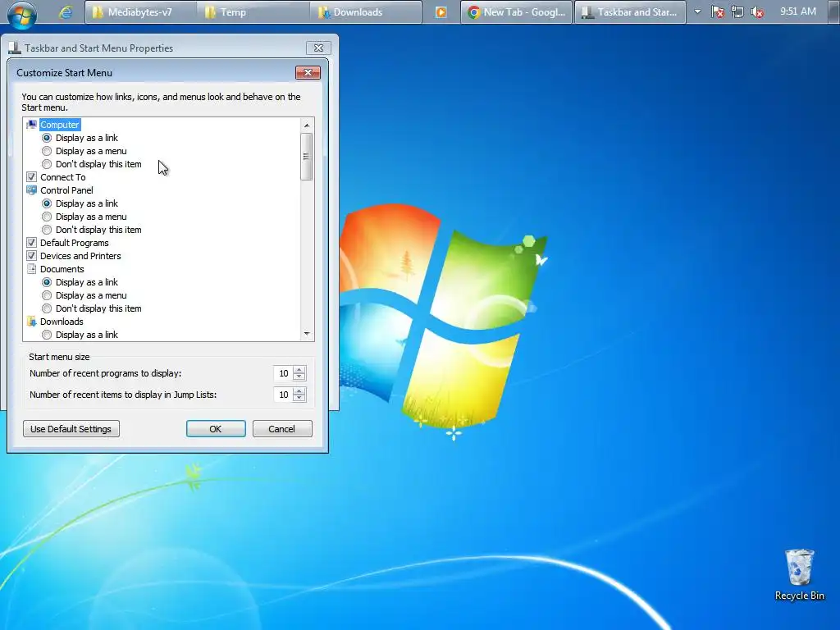Viewport: 840px width, 630px height.
Task: Click the muted volume tray icon
Action: pyautogui.click(x=757, y=11)
